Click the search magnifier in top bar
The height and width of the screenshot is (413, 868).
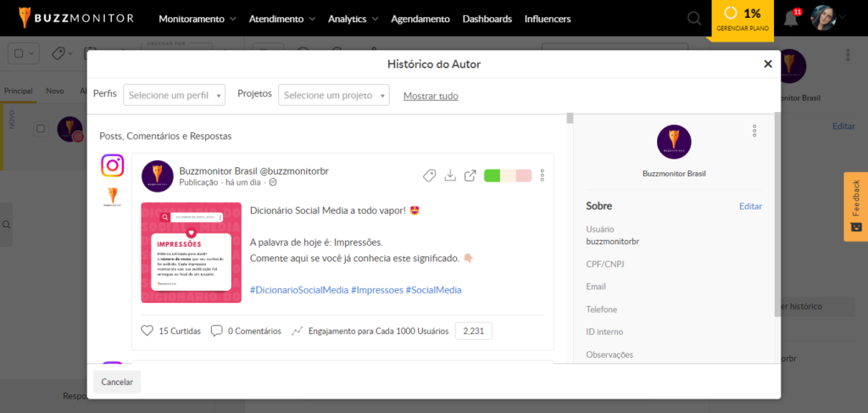tap(694, 19)
